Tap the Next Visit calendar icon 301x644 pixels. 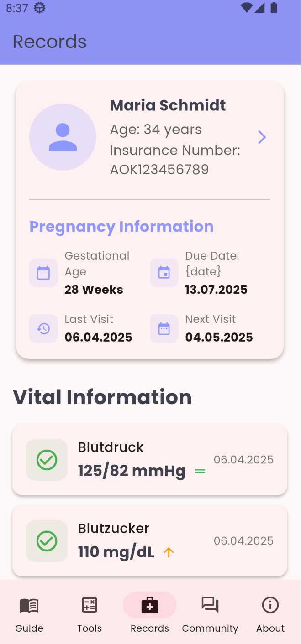pyautogui.click(x=164, y=328)
